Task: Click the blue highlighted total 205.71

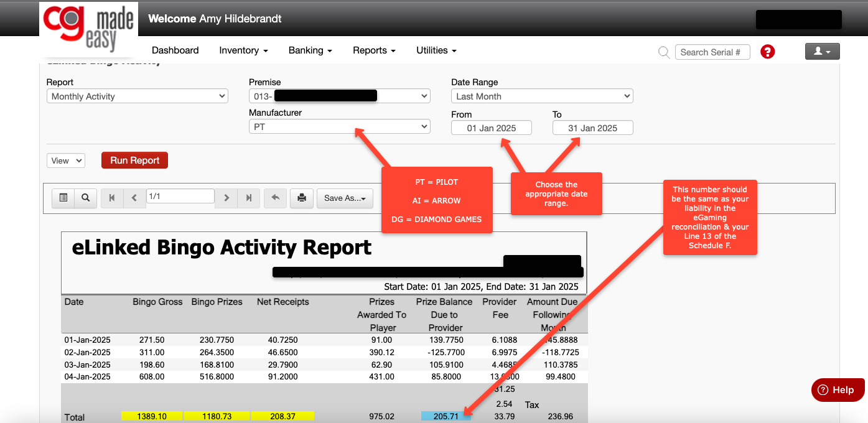Action: [446, 416]
